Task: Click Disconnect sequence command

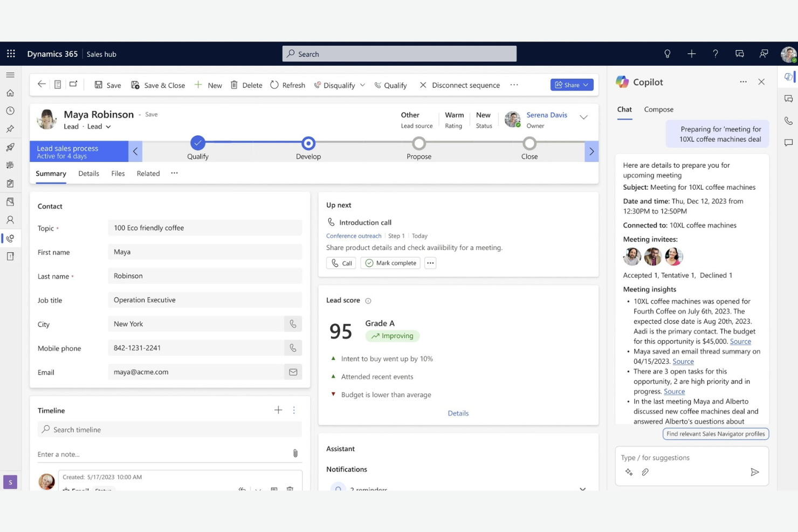Action: (460, 85)
